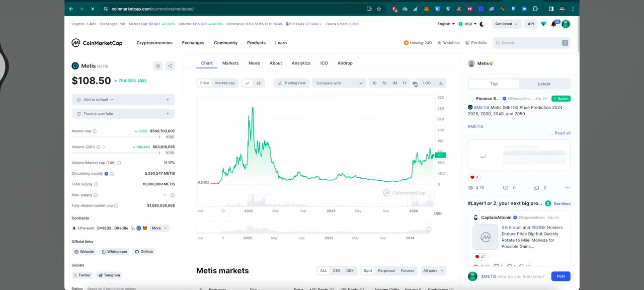Select Price chart mode
Image resolution: width=644 pixels, height=290 pixels.
204,83
